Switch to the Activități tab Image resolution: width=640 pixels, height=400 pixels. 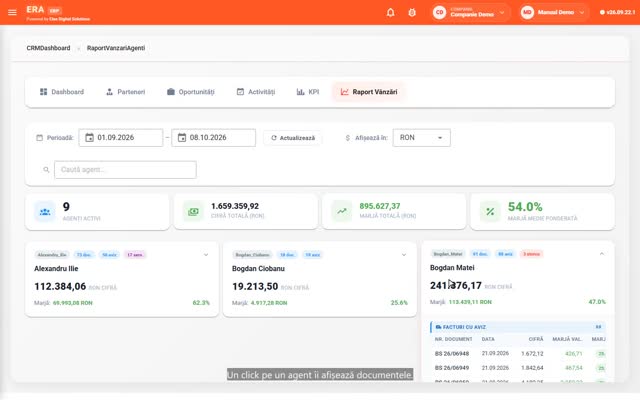click(x=256, y=92)
